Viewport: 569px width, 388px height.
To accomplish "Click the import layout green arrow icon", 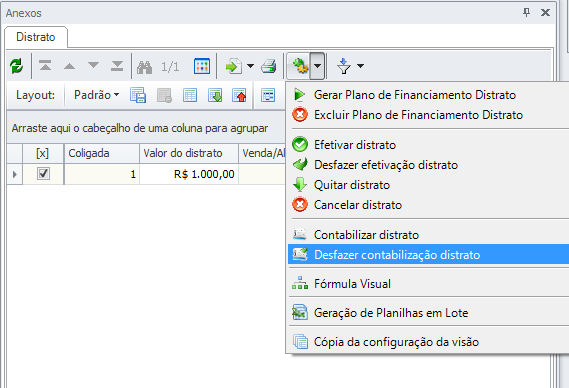I will (215, 95).
